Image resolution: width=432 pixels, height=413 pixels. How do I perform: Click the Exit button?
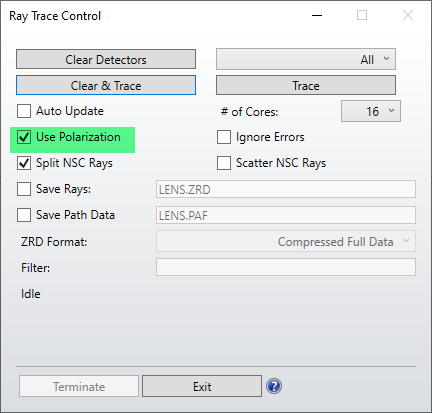[x=202, y=386]
